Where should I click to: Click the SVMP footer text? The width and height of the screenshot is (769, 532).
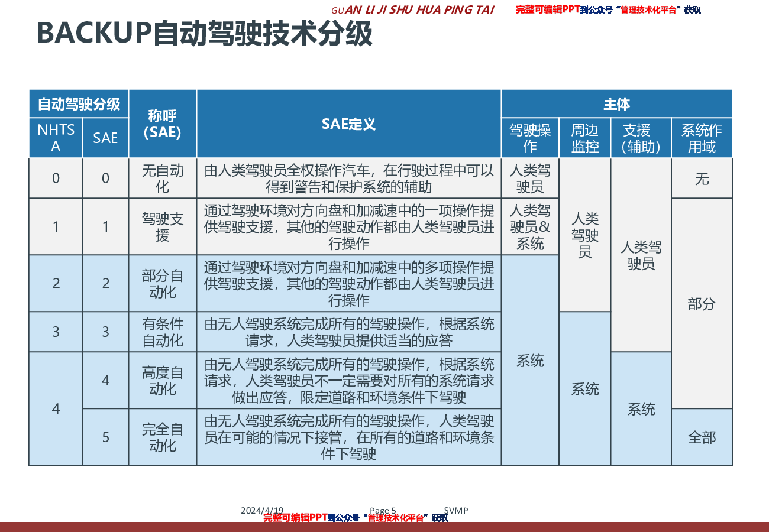click(x=456, y=510)
